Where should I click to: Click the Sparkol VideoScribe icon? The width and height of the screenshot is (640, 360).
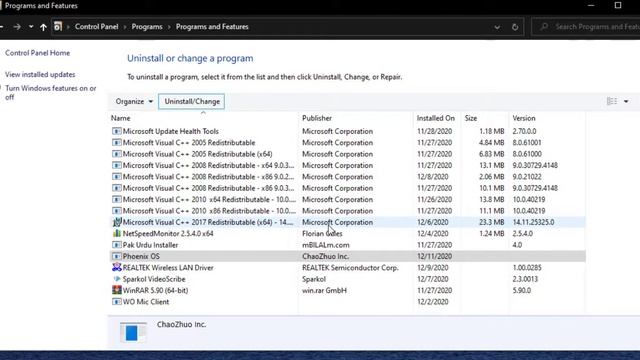(117, 279)
